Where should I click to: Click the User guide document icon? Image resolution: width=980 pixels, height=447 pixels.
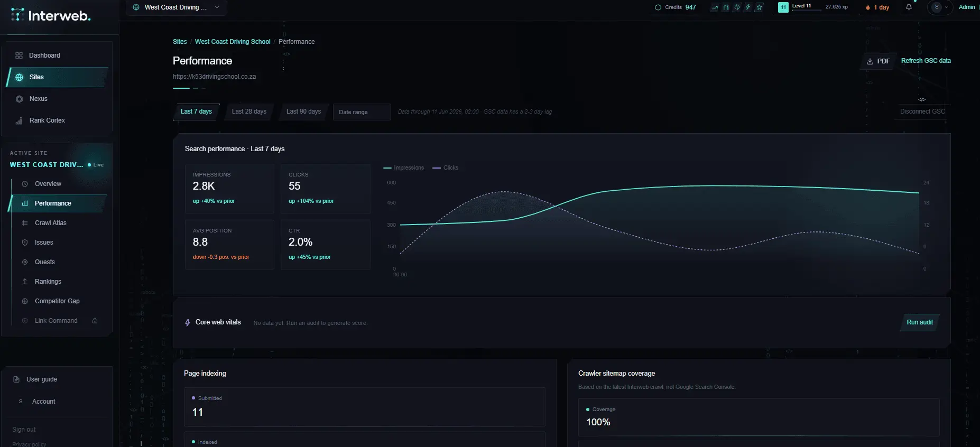point(16,379)
